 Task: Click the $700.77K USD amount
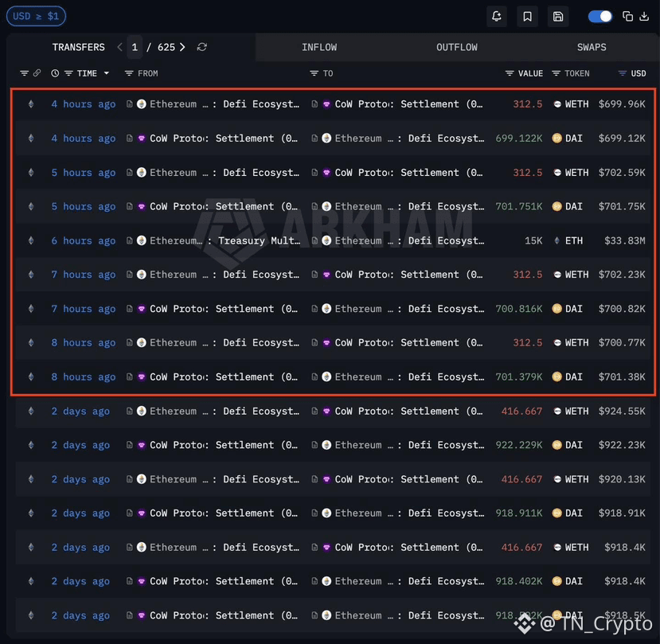pos(622,342)
